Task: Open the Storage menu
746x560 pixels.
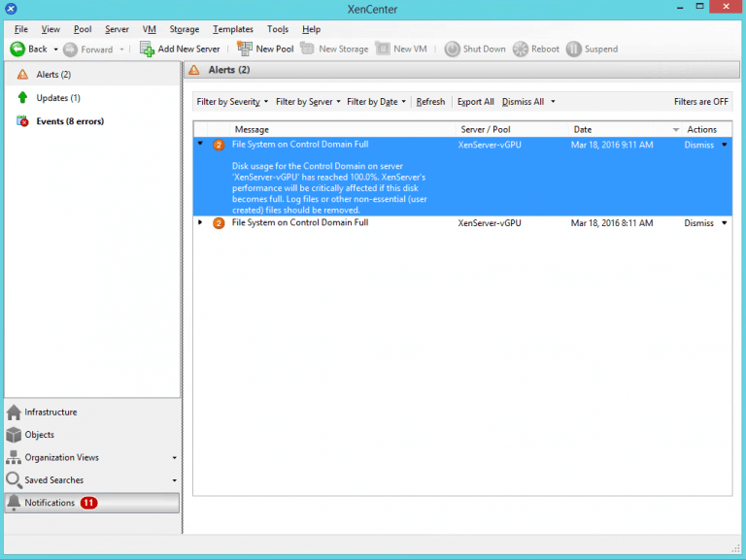Action: tap(185, 29)
